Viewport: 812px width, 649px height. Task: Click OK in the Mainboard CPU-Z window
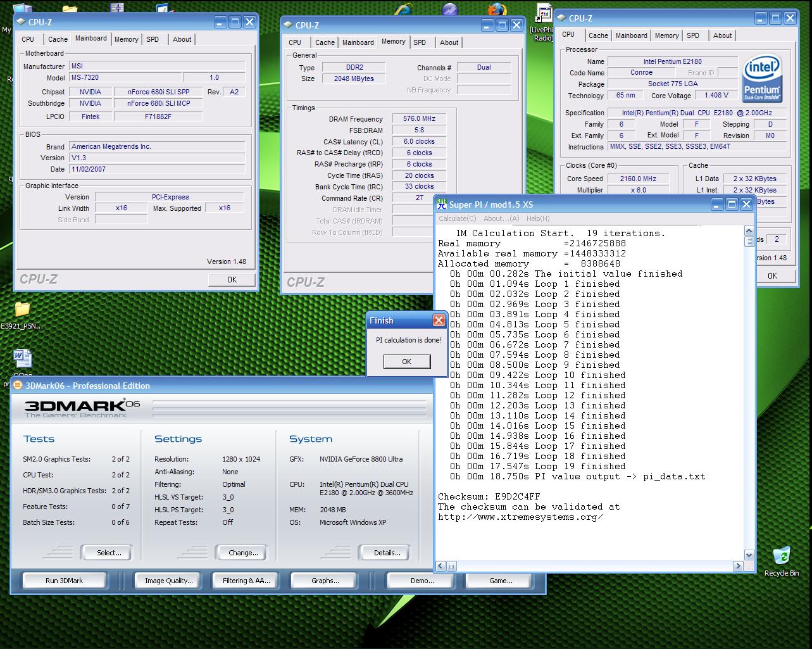click(232, 279)
